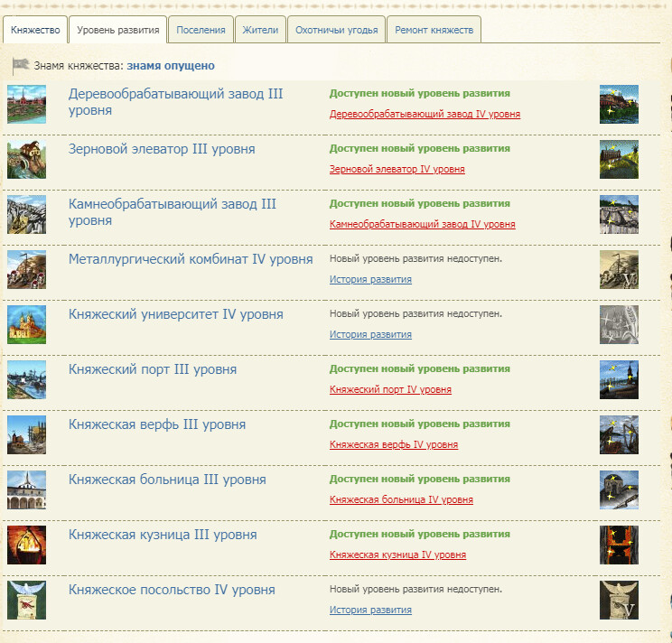This screenshot has width=672, height=643.
Task: Click Княжеская верфь IV уровня link
Action: coord(393,445)
